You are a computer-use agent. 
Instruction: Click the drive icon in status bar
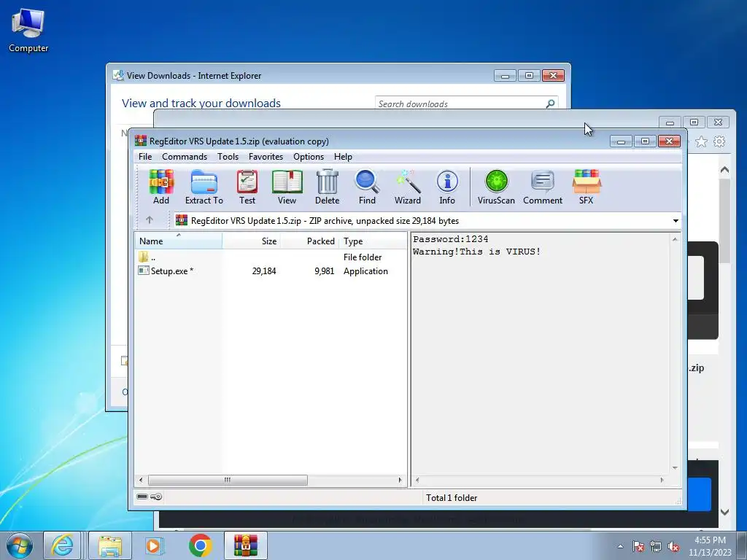point(142,497)
